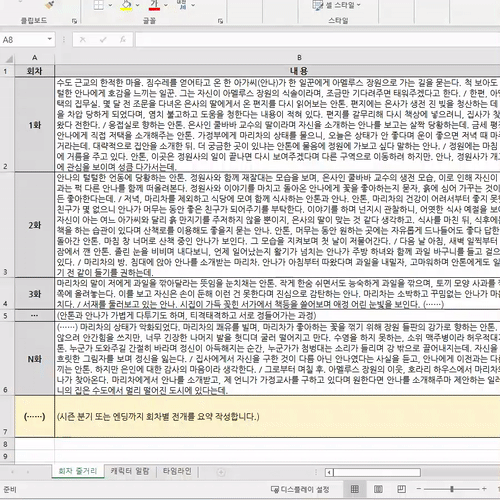Switch to Page Layout view icon
Image resolution: width=500 pixels, height=500 pixels.
tap(378, 489)
